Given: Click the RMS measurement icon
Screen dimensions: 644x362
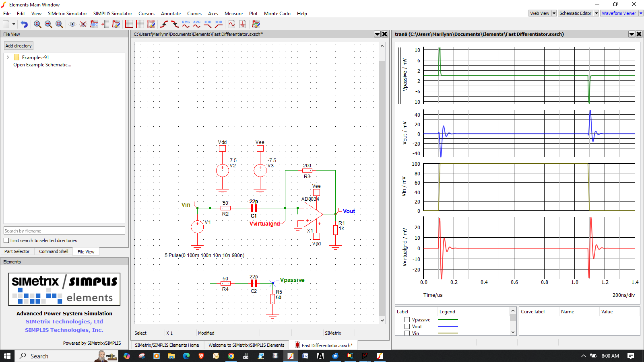Looking at the screenshot, I should coord(186,24).
